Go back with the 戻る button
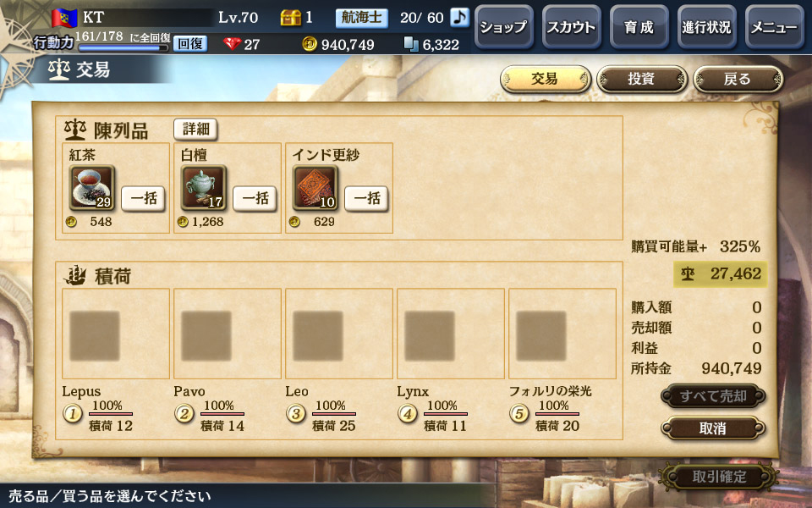This screenshot has height=508, width=812. click(x=738, y=80)
